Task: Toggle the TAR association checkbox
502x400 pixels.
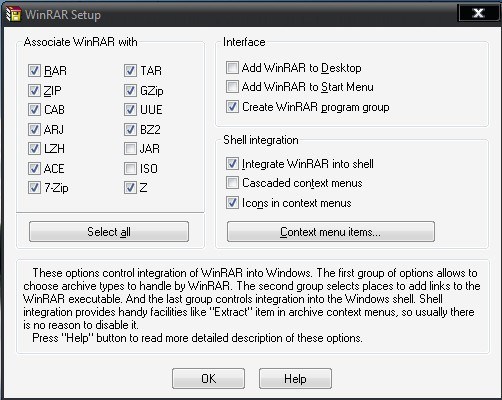Action: click(130, 71)
